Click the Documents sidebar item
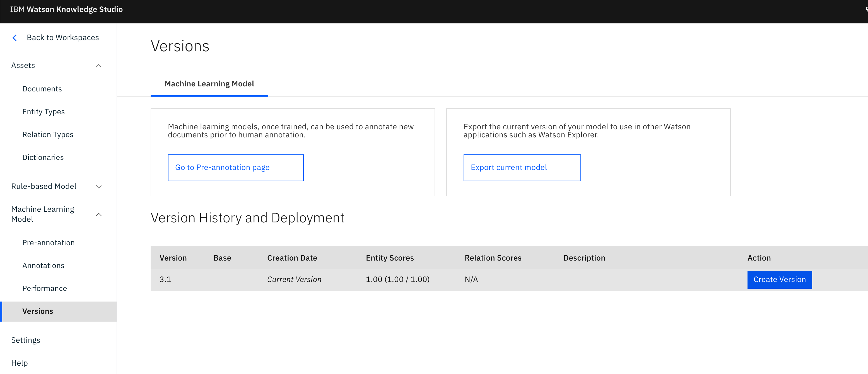Viewport: 868px width, 374px height. tap(42, 89)
